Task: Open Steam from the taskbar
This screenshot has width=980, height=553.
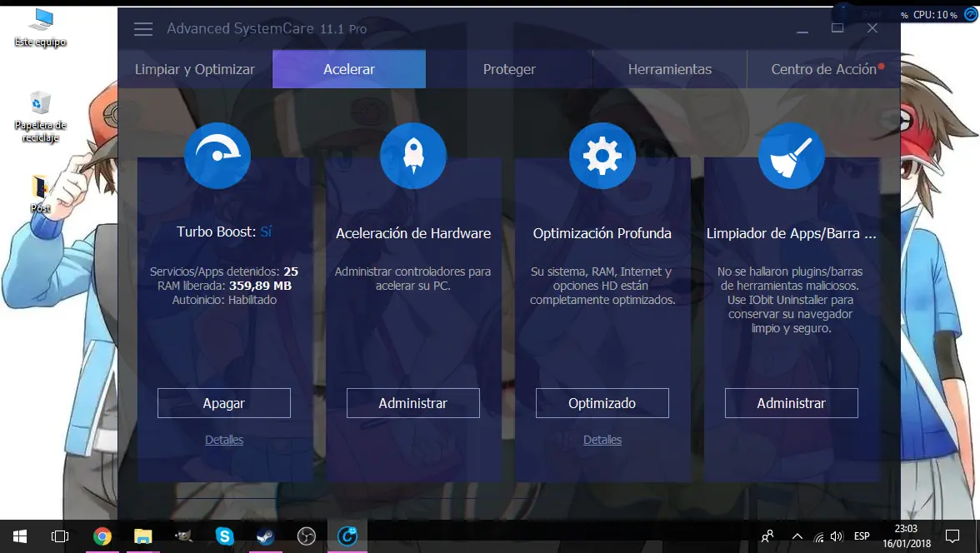Action: [265, 536]
